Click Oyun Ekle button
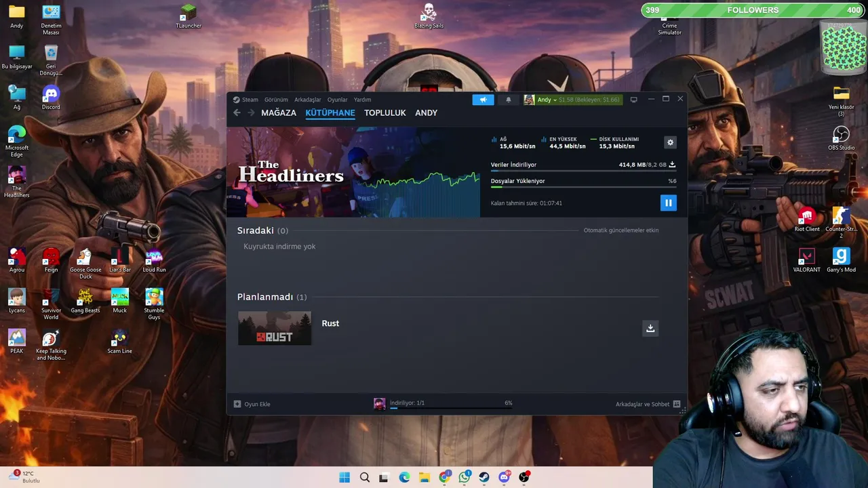Screen dimensions: 868x488 click(x=252, y=404)
